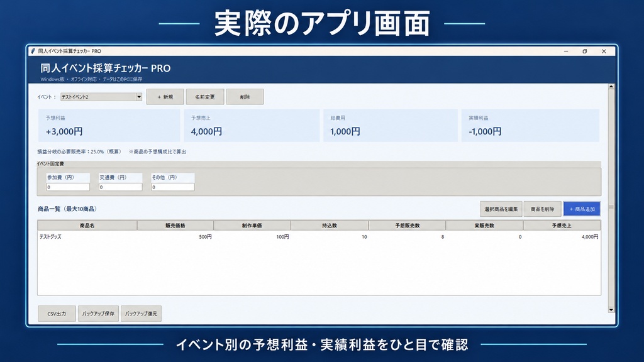
Task: Click the scrollbar down arrow
Action: (x=611, y=310)
